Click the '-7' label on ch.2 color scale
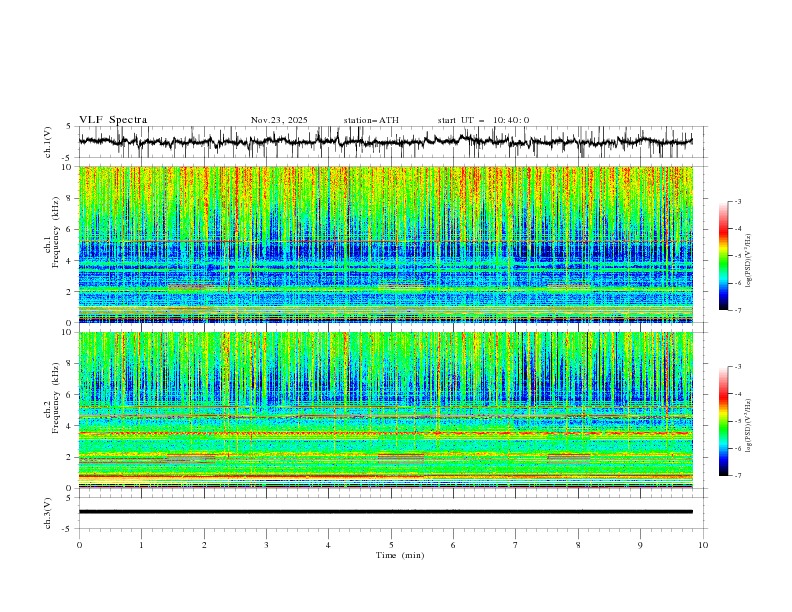The image size is (792, 612). click(737, 475)
